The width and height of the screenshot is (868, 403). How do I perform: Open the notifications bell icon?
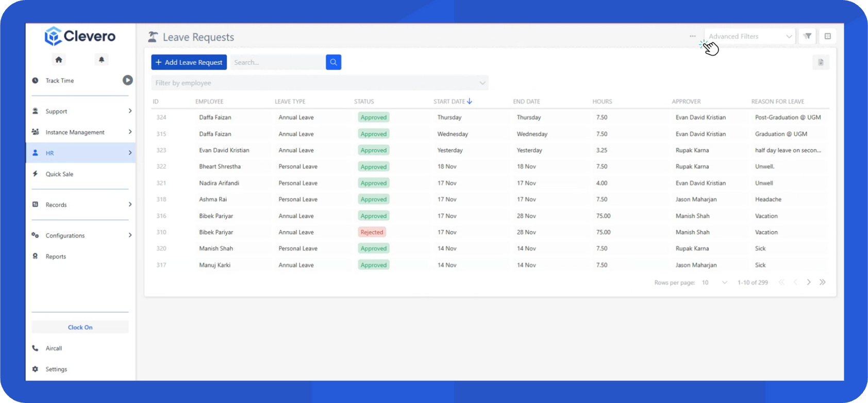click(102, 60)
